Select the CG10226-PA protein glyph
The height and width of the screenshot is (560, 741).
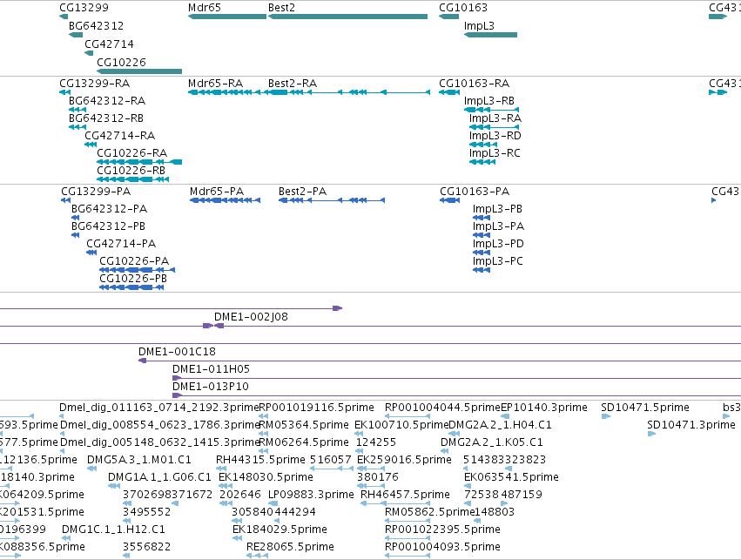138,270
